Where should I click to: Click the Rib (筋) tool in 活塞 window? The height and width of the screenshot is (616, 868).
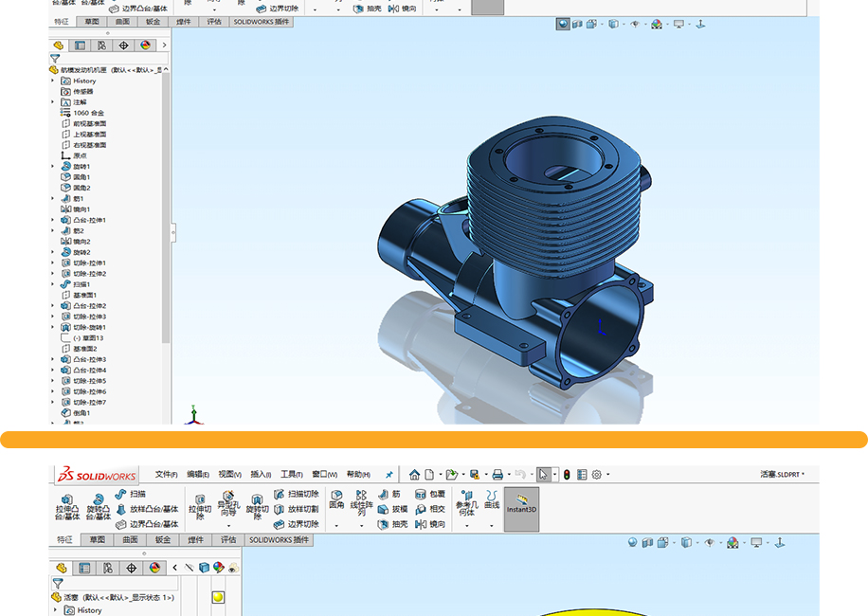tap(389, 494)
